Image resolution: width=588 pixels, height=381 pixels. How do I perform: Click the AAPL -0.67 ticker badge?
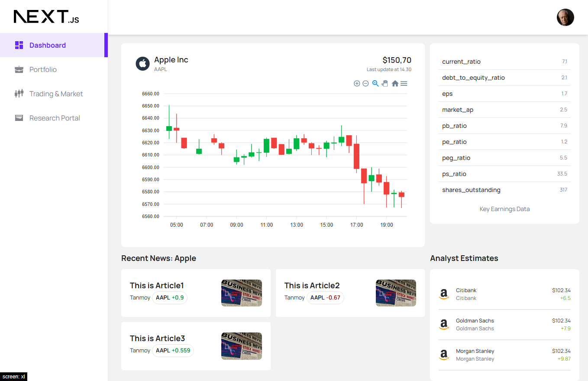click(325, 298)
